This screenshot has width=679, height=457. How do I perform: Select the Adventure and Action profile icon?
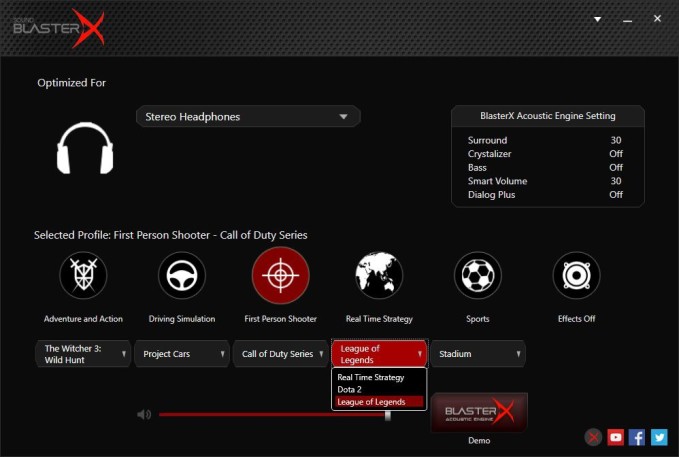point(83,275)
